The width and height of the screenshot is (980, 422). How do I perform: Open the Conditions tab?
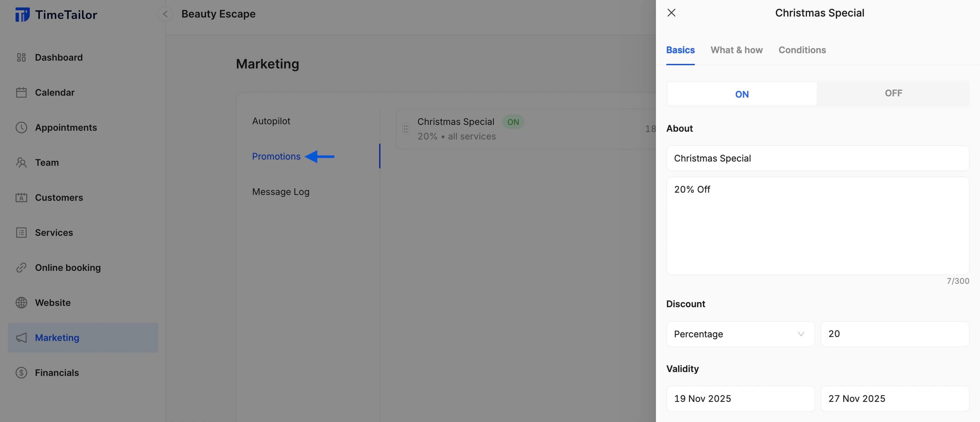tap(802, 50)
